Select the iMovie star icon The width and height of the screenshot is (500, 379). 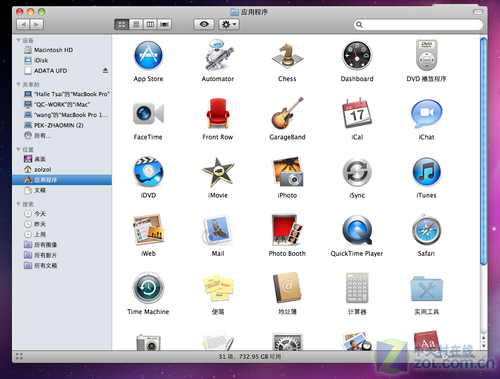218,172
